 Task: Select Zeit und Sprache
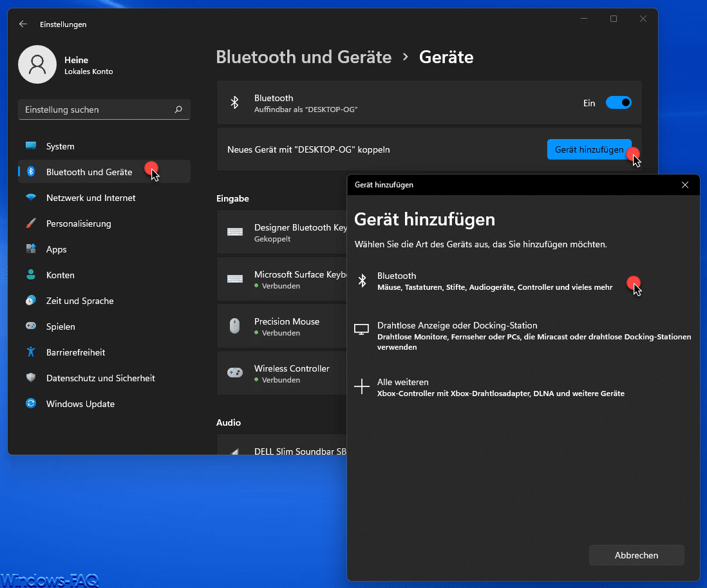coord(104,301)
